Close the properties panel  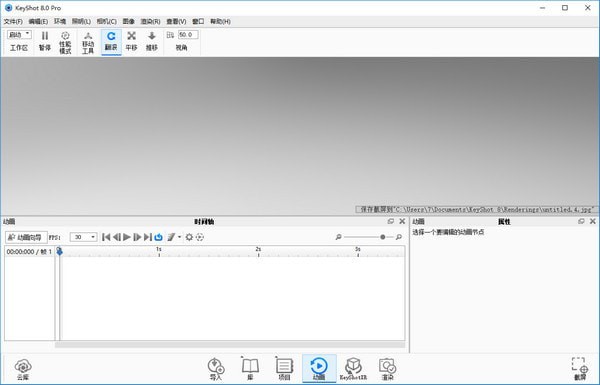pyautogui.click(x=593, y=221)
